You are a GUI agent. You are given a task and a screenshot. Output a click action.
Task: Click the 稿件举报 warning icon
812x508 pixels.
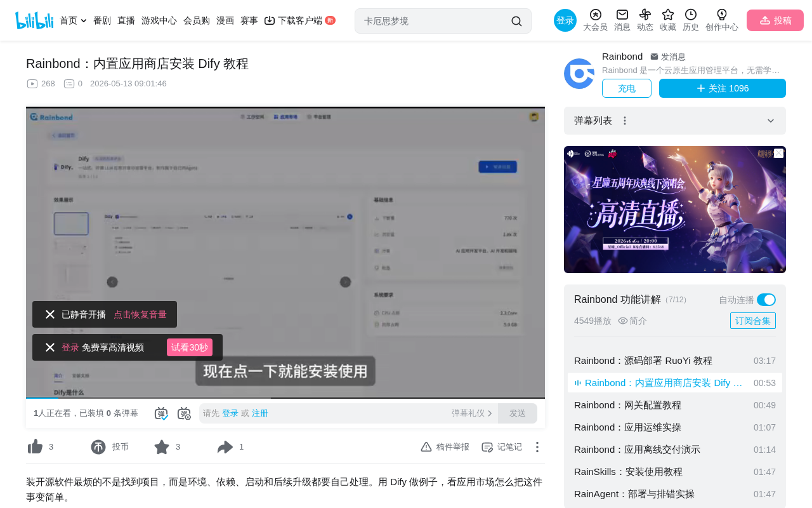click(426, 447)
